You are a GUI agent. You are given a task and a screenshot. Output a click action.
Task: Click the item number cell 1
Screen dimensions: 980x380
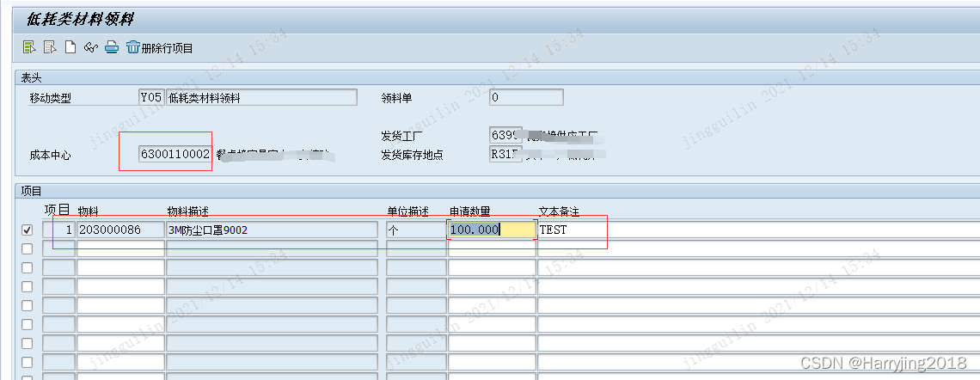pos(58,230)
